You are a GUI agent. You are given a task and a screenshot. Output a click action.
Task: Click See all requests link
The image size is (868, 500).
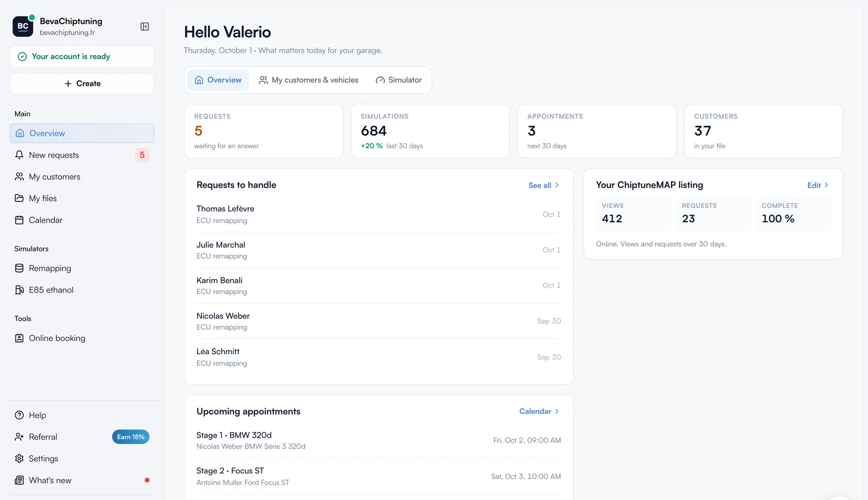pyautogui.click(x=544, y=185)
